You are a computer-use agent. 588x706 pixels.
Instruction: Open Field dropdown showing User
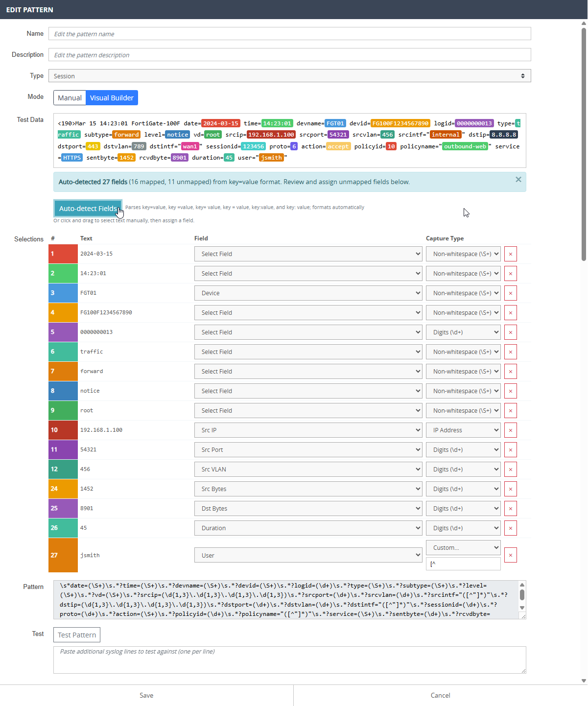(x=308, y=555)
